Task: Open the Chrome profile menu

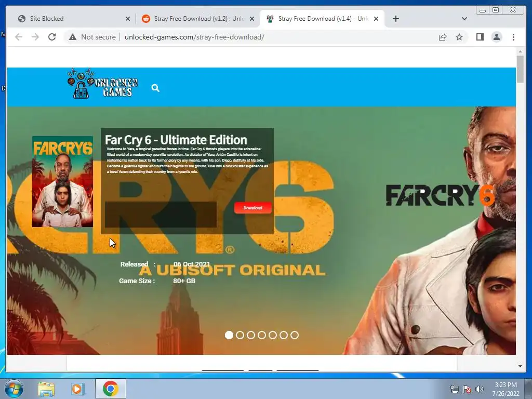Action: 496,37
